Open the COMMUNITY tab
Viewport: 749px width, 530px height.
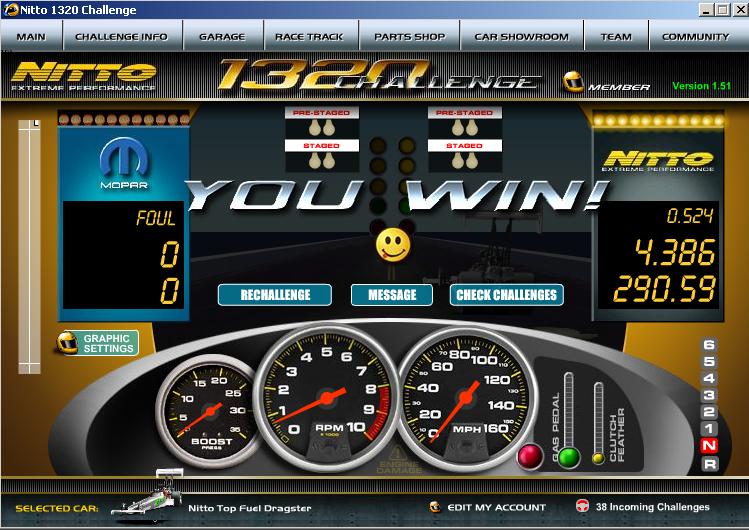tap(696, 36)
